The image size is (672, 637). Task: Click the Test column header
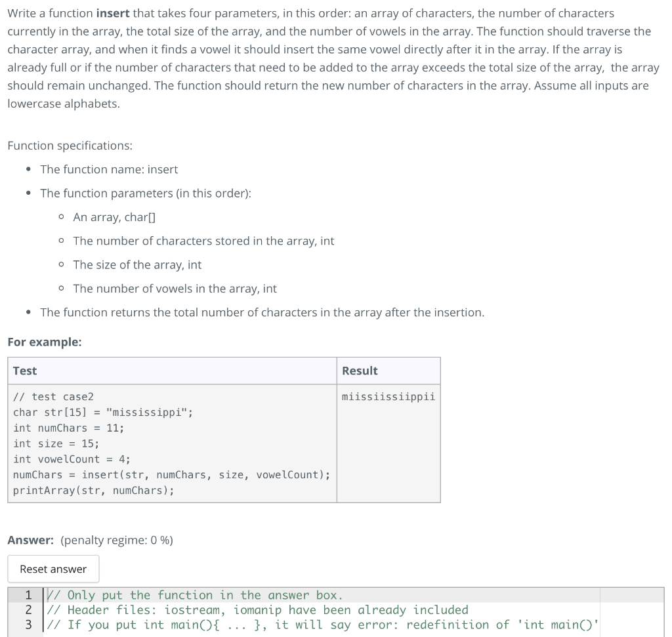tap(23, 370)
